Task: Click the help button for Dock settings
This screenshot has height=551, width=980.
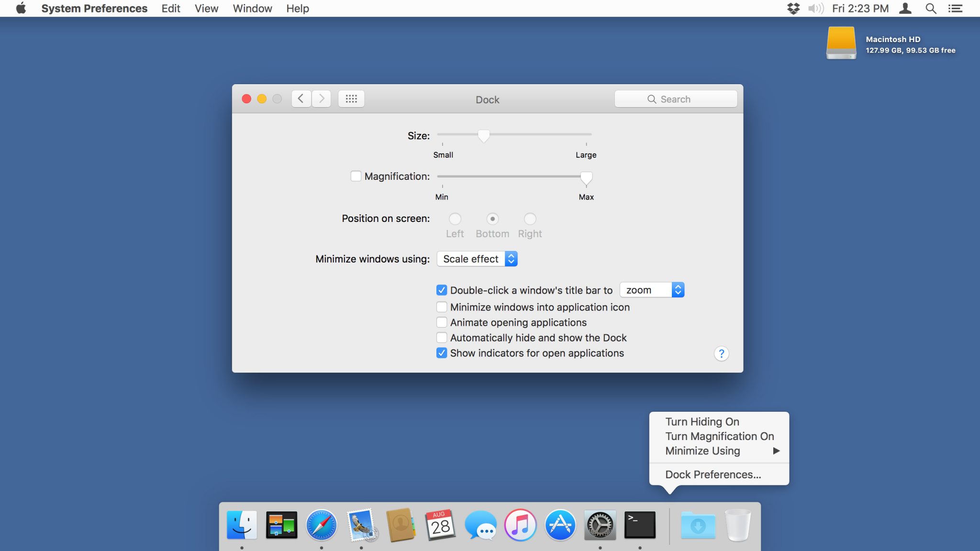Action: pos(722,353)
